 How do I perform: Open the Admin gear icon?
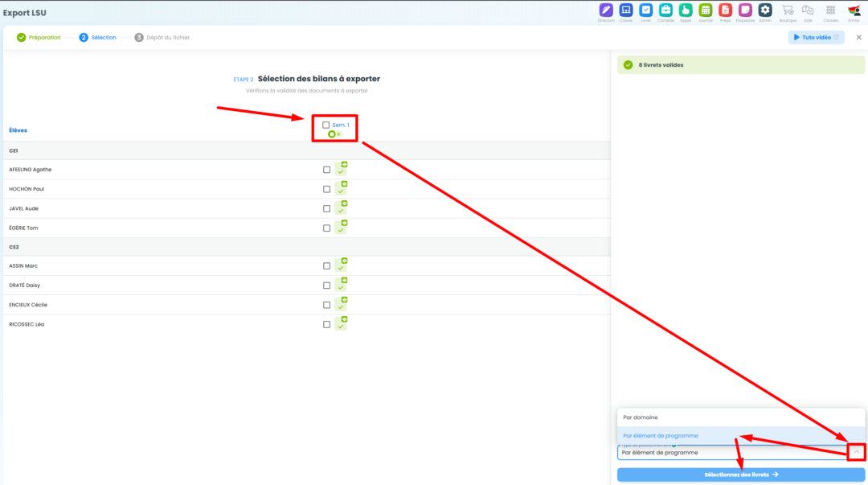pyautogui.click(x=765, y=10)
